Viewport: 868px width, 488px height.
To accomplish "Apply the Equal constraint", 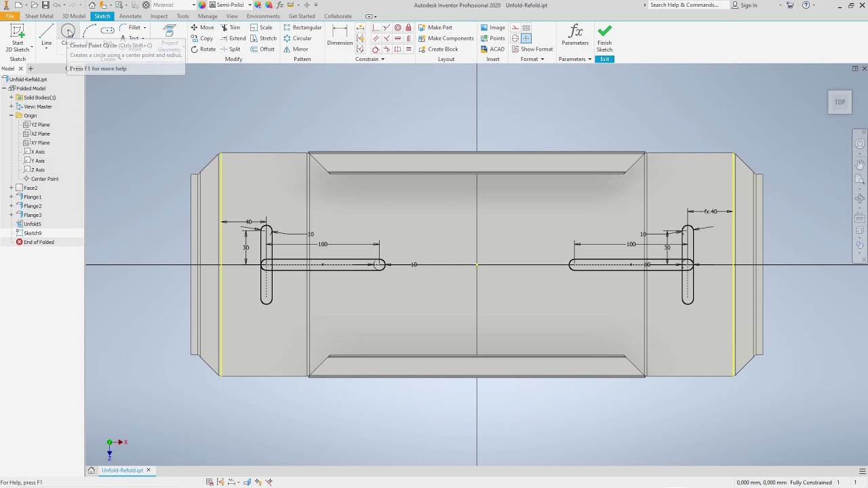I will (x=408, y=49).
